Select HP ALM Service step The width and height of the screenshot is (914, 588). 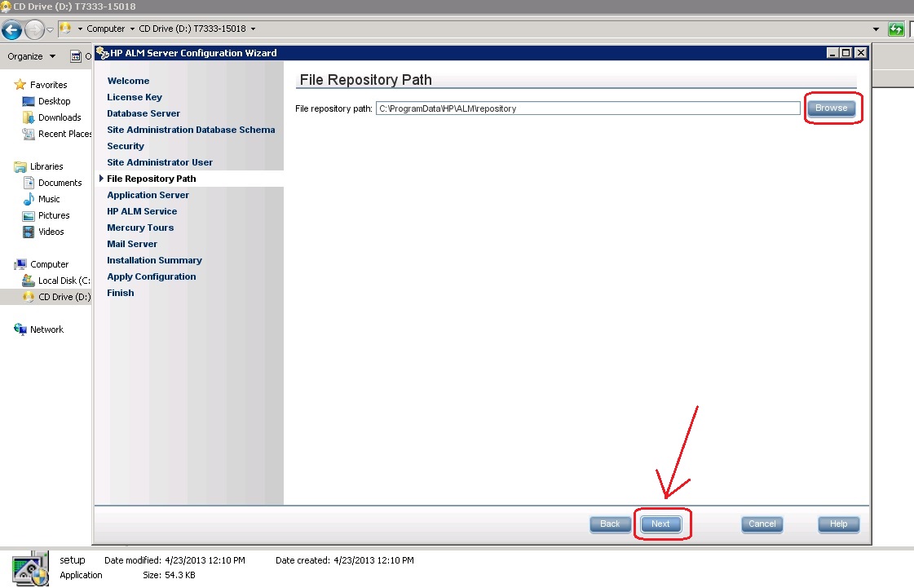pos(142,211)
